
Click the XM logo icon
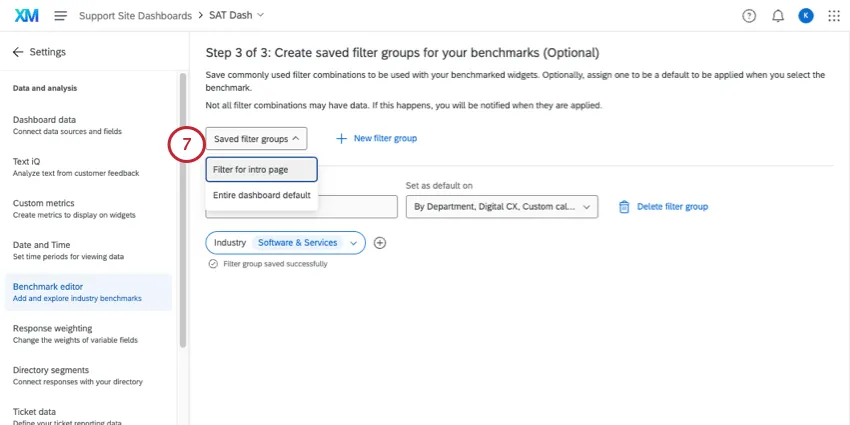27,16
